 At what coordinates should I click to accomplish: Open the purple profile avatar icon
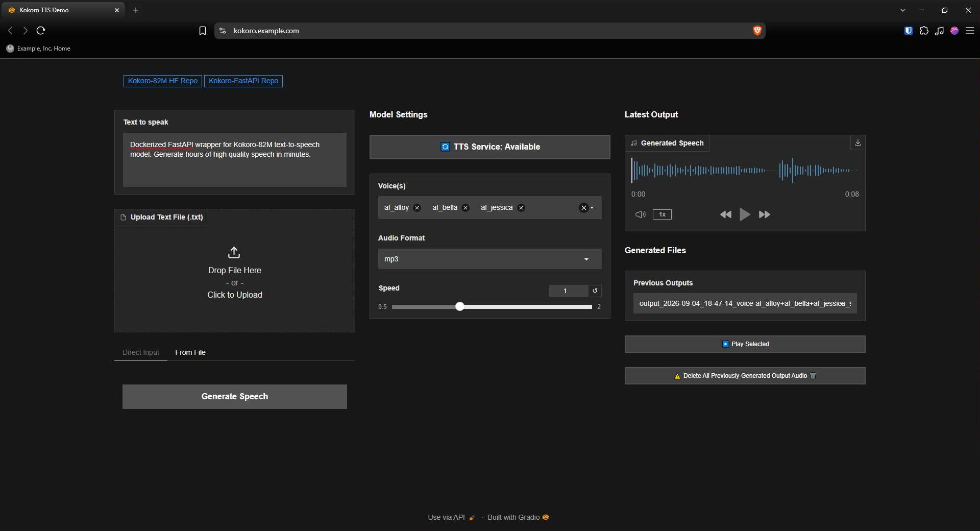tap(954, 31)
